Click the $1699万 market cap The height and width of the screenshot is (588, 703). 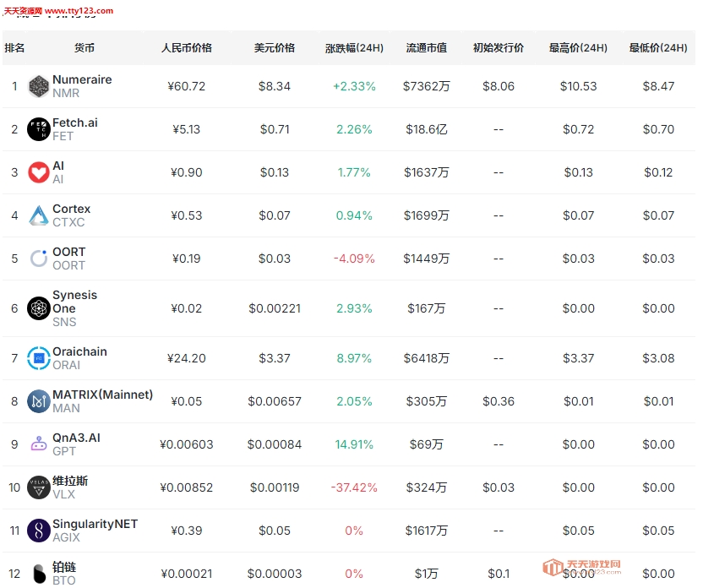click(x=427, y=215)
